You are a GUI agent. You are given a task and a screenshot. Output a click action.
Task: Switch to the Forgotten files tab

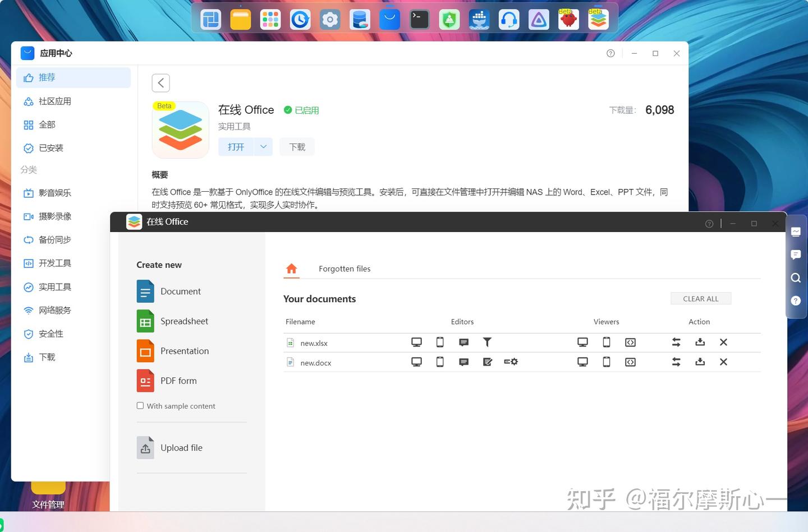click(x=345, y=269)
